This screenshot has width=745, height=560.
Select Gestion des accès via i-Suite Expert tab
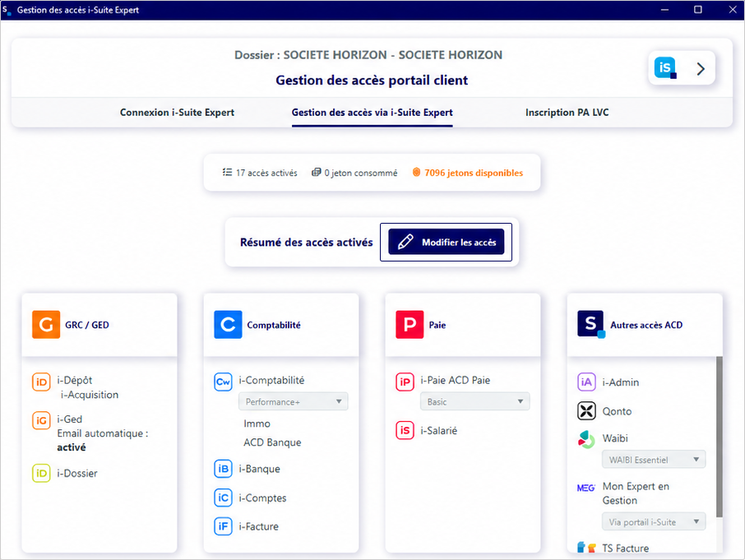pos(372,113)
